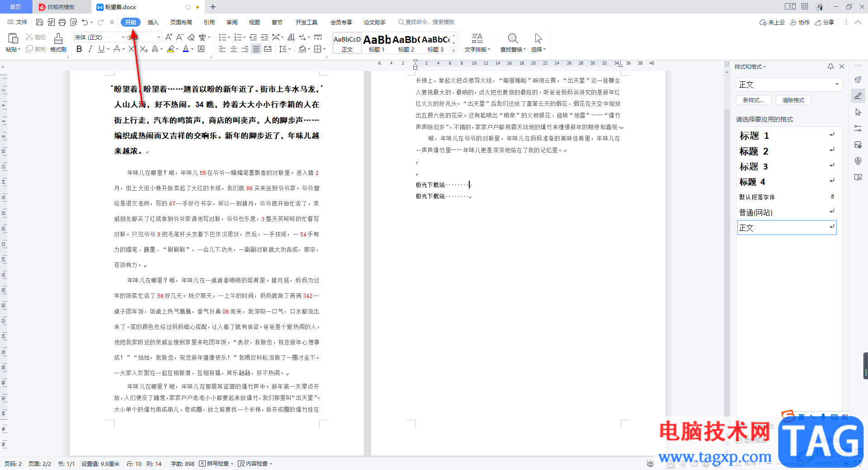Click the paragraph shading color button

[302, 49]
